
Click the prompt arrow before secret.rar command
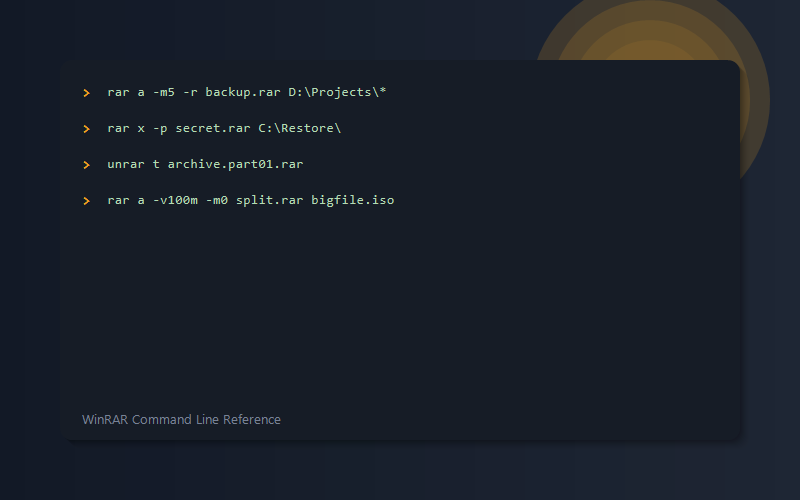(x=87, y=129)
